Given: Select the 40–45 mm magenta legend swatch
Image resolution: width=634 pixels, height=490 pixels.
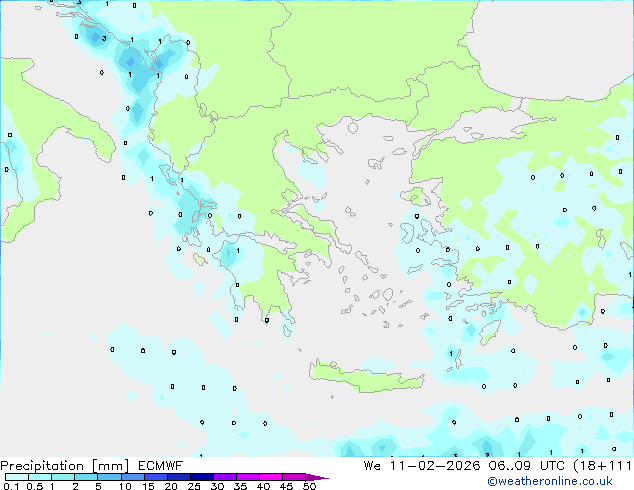Looking at the screenshot, I should click(x=271, y=477).
